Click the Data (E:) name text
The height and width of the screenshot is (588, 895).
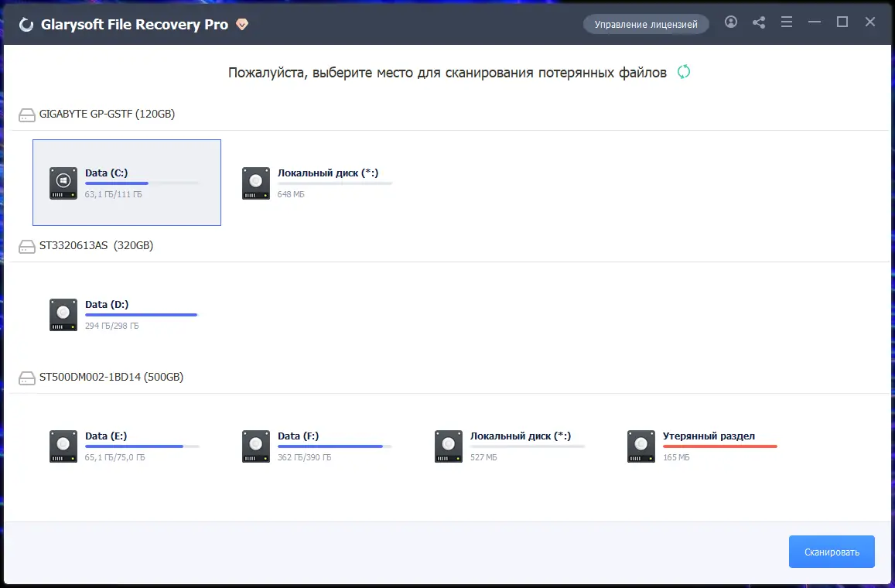(x=106, y=436)
